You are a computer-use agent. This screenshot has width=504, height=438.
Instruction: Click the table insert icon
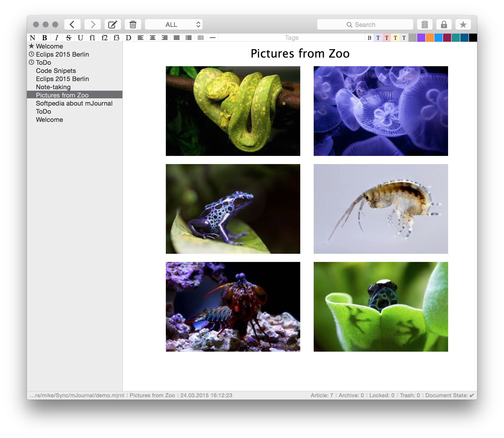[201, 38]
